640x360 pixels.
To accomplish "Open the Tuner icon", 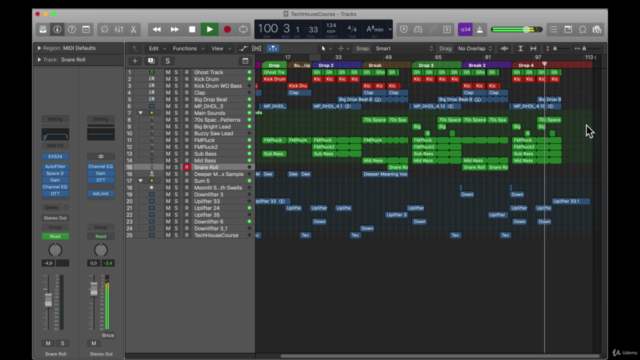I will 418,29.
